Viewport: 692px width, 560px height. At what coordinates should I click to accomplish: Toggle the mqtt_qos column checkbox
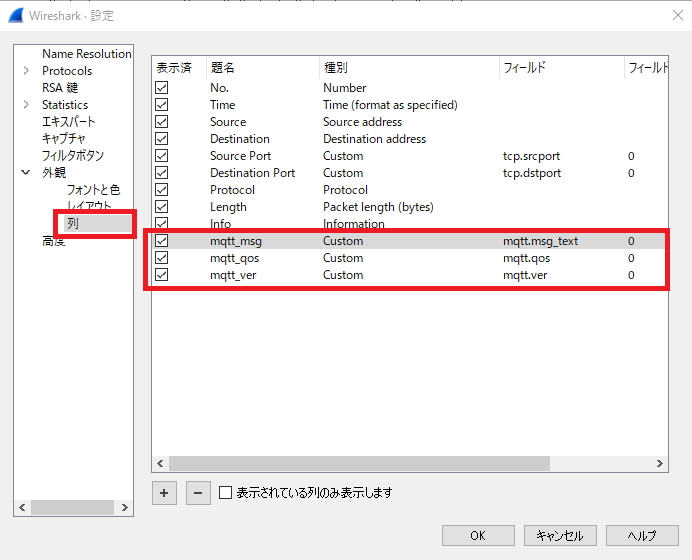click(162, 258)
